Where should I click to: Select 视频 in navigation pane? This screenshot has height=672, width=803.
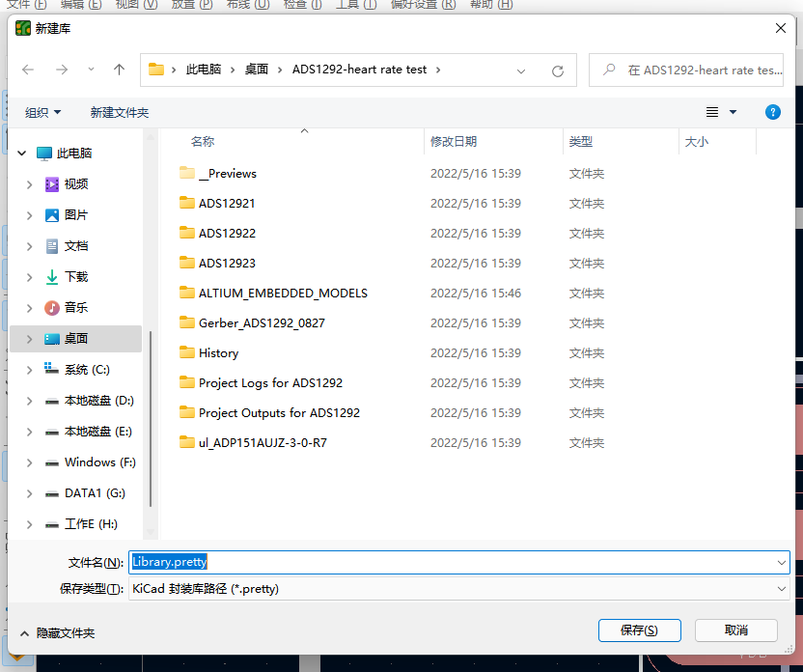76,184
